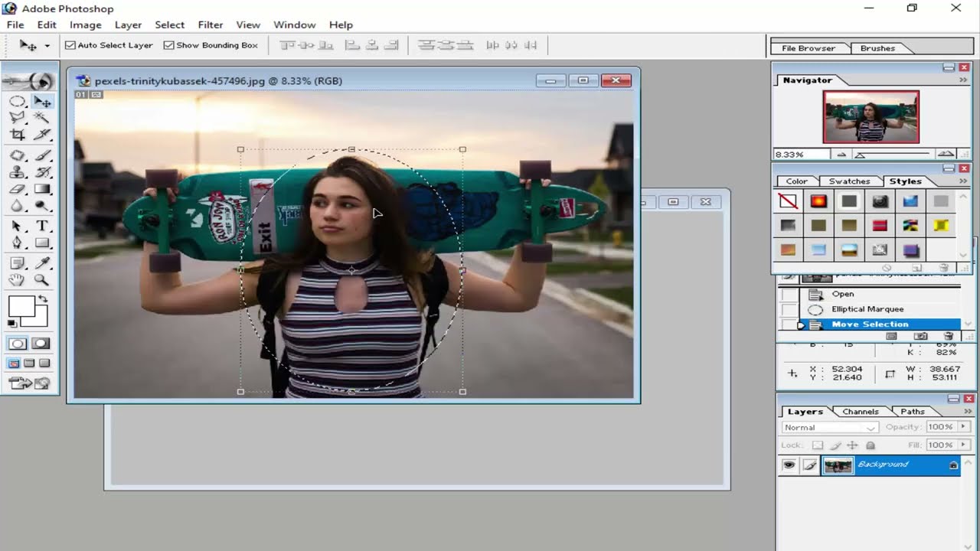980x551 pixels.
Task: Create new snapshot camera icon in History panel
Action: tap(920, 336)
